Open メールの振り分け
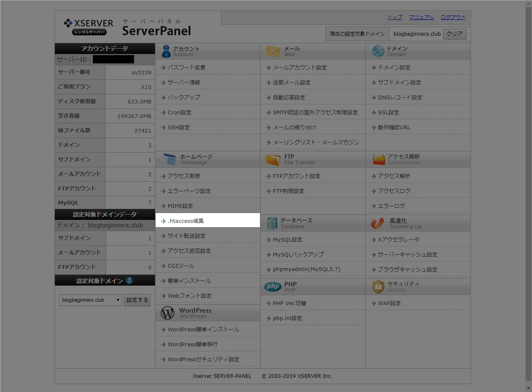 coord(294,127)
